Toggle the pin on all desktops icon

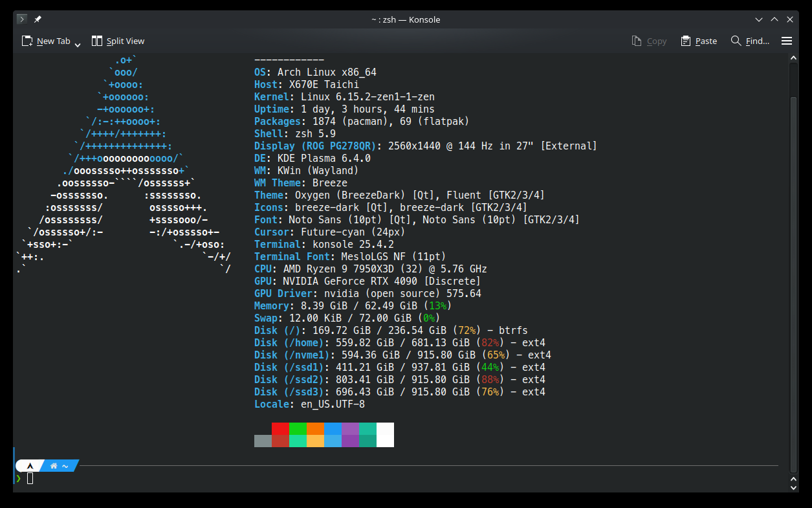tap(38, 19)
